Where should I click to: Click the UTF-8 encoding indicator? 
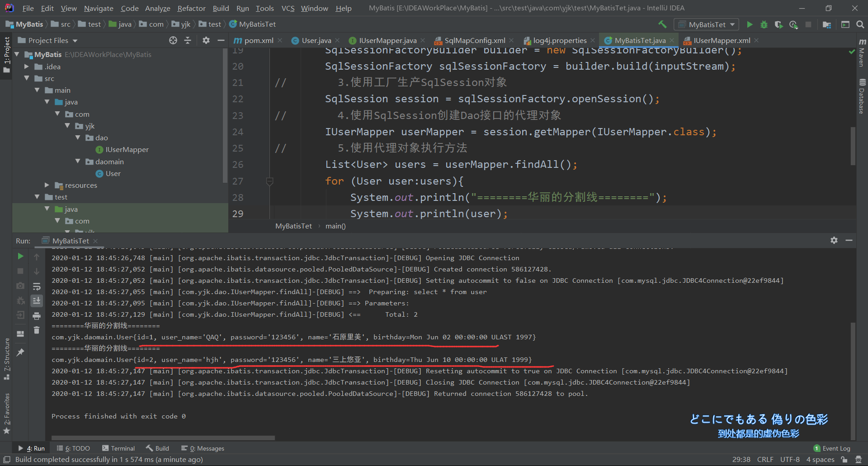790,459
